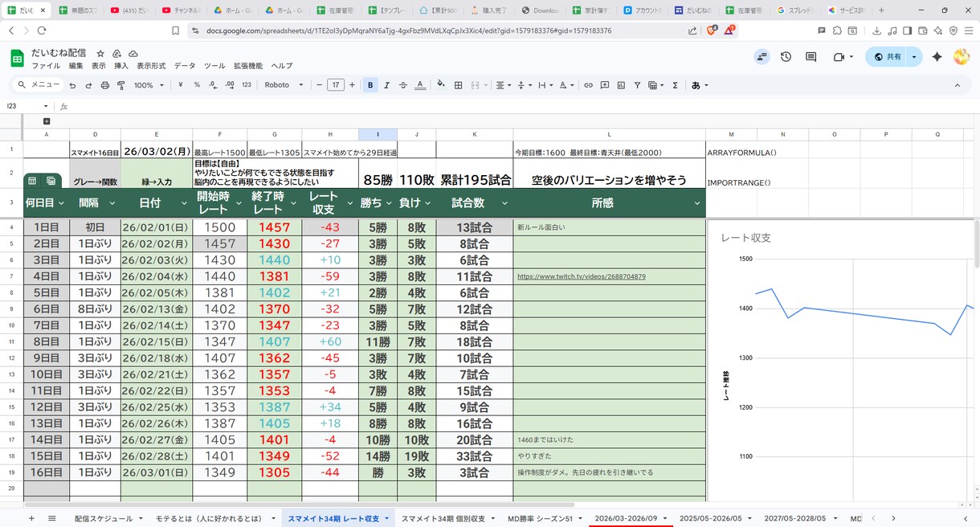
Task: Open the 挿入 menu
Action: [x=121, y=66]
